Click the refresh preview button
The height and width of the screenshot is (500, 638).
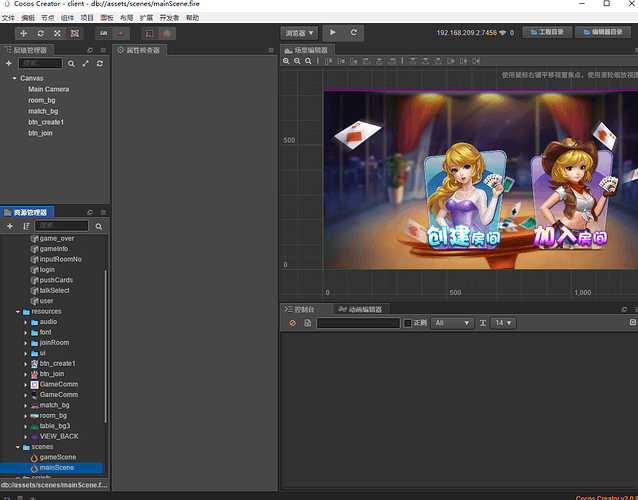354,33
